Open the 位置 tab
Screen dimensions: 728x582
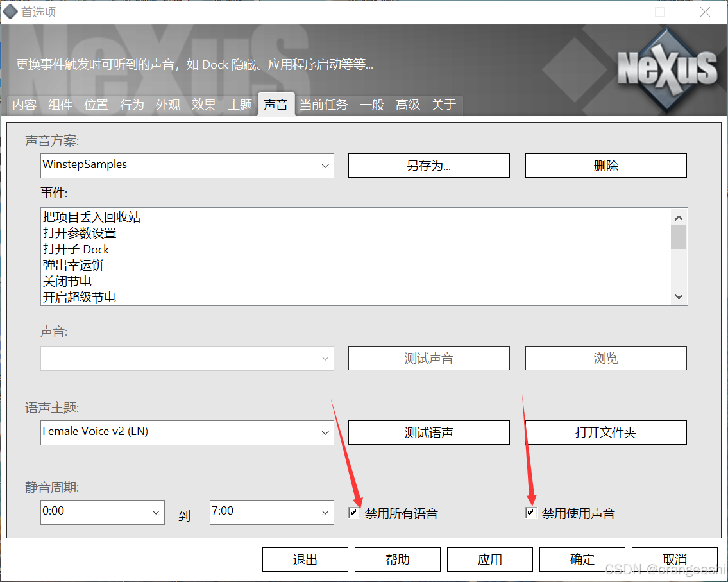96,105
